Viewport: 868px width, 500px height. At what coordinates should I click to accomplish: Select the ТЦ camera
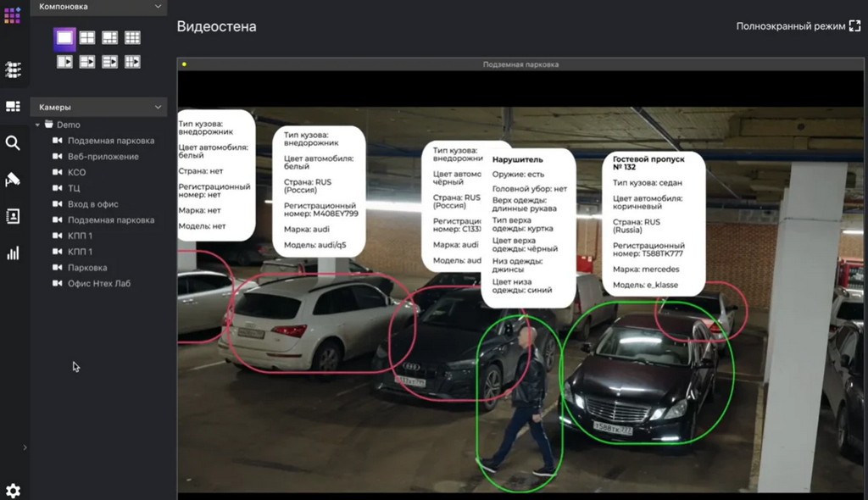[66, 188]
